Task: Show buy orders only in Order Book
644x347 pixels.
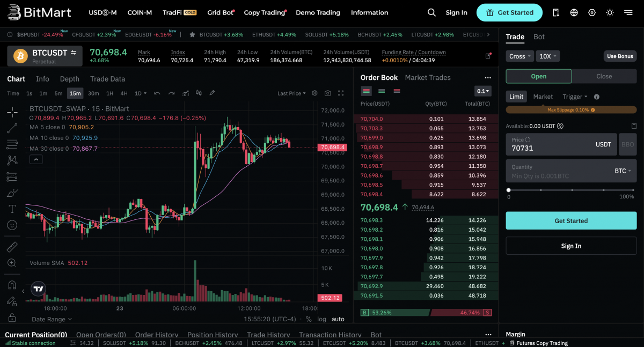Action: click(381, 91)
